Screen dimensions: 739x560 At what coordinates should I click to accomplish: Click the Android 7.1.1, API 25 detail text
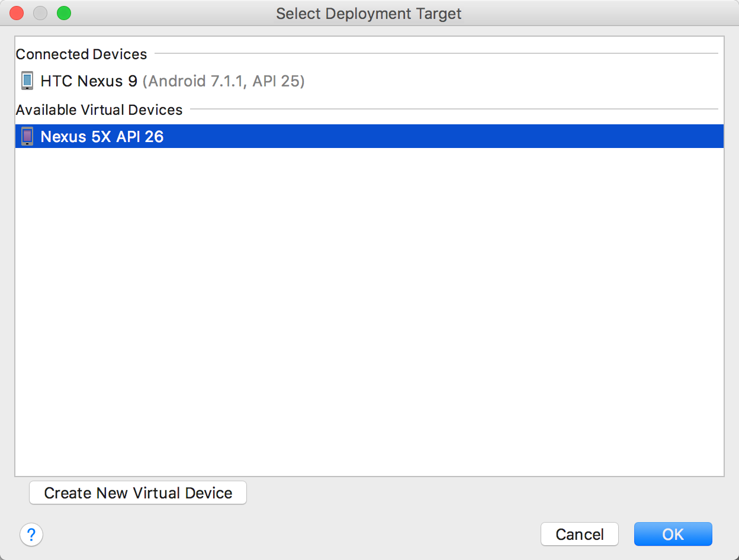coord(224,81)
